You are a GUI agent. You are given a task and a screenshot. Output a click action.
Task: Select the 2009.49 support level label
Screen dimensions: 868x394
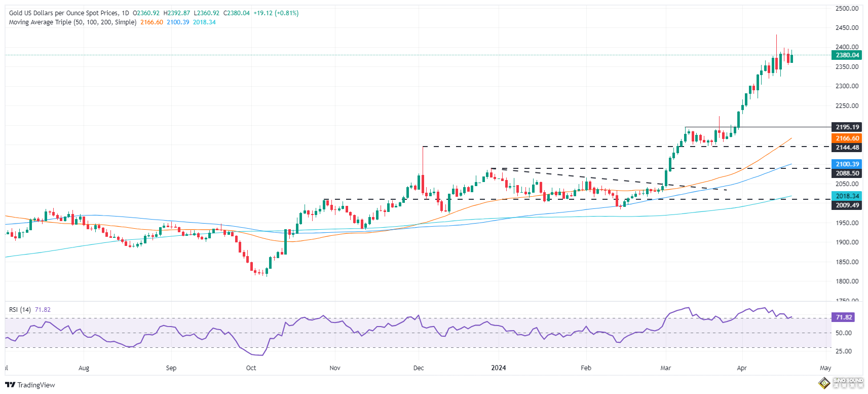pyautogui.click(x=847, y=205)
